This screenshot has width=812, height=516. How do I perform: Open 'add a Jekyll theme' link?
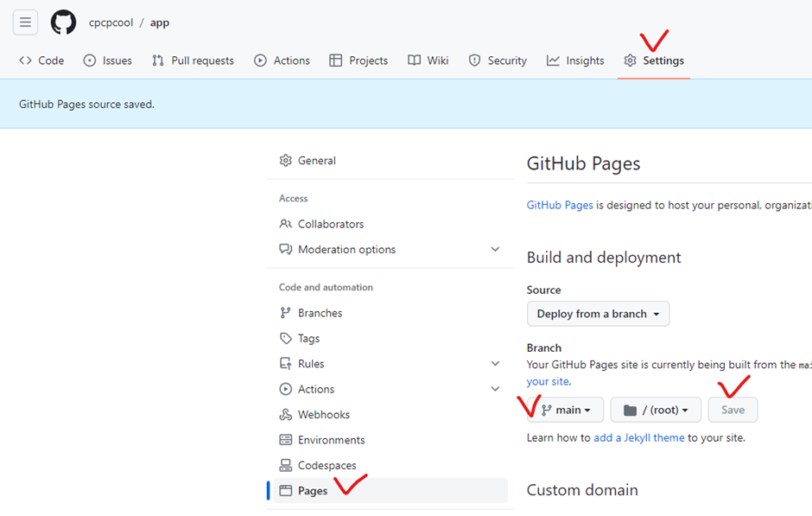(x=639, y=437)
